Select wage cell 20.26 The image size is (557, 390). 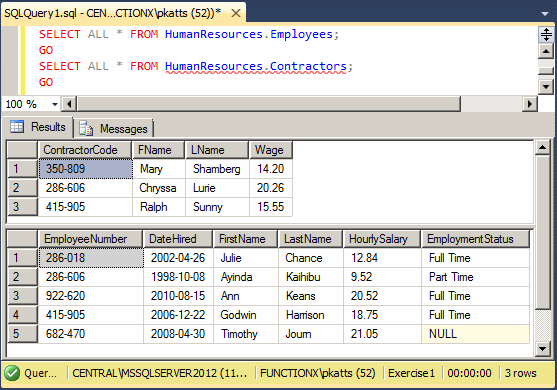(x=271, y=188)
